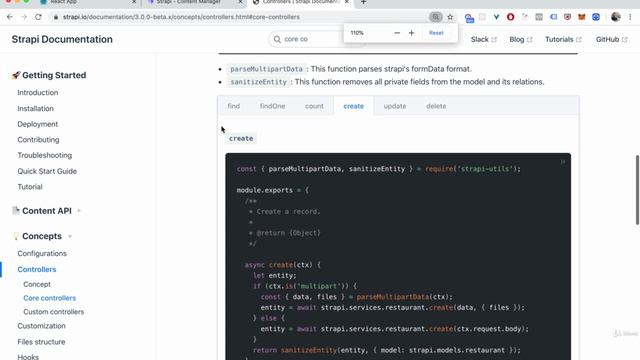The width and height of the screenshot is (640, 360).
Task: Close the Controllers documentation tab
Action: [x=347, y=2]
